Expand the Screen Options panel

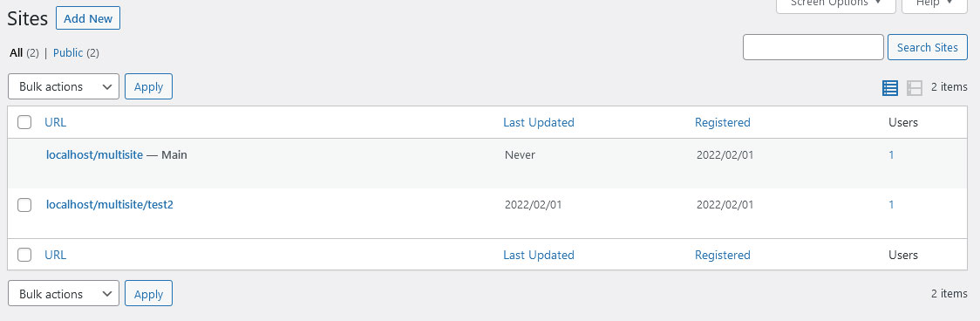(835, 3)
